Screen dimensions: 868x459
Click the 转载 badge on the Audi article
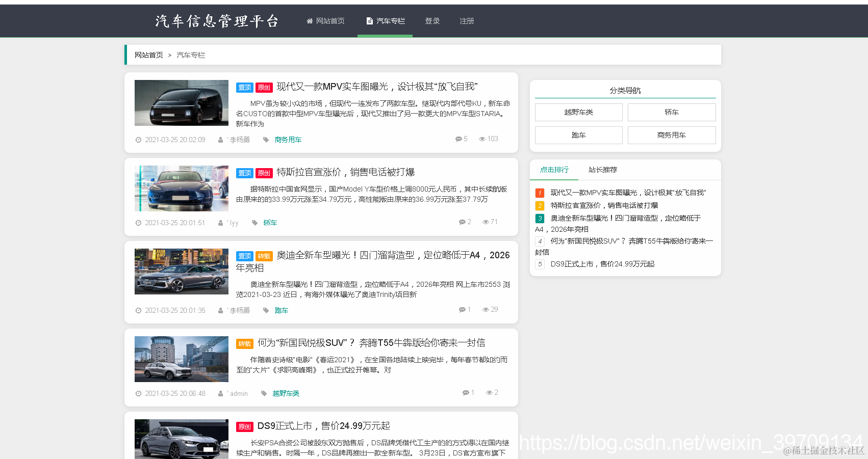click(x=264, y=256)
